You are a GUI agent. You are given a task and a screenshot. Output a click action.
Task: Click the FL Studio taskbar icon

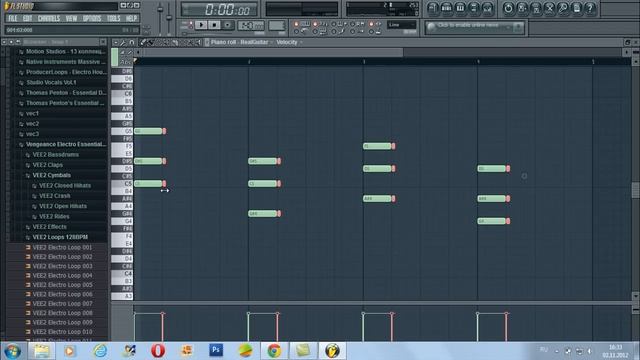click(x=332, y=350)
